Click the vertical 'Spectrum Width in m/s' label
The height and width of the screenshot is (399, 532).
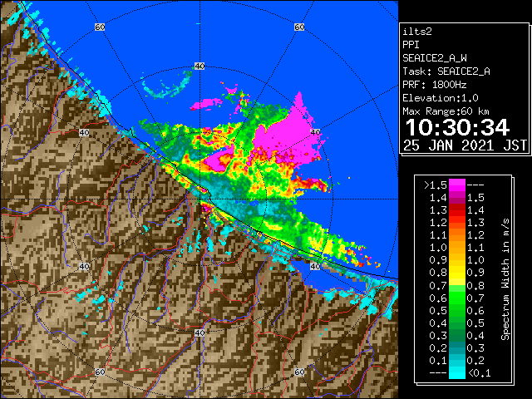505,279
